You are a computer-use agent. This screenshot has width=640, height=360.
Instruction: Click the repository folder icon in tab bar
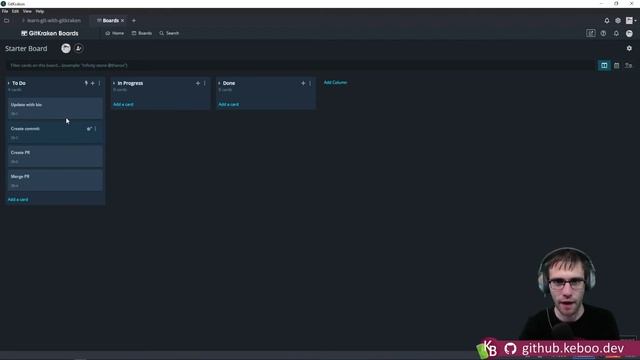pos(7,20)
